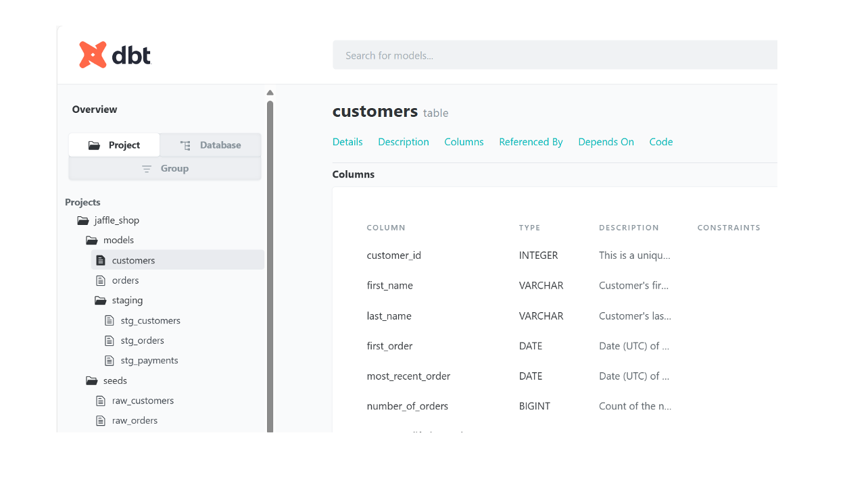Screen dimensions: 868x477
Task: Select the Project view toggle
Action: (x=114, y=145)
